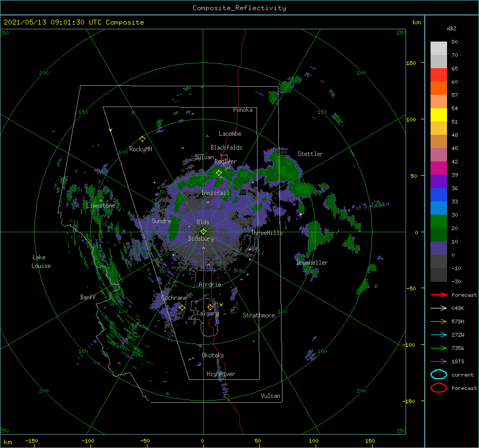Click the Strathmore city label

coord(259,315)
